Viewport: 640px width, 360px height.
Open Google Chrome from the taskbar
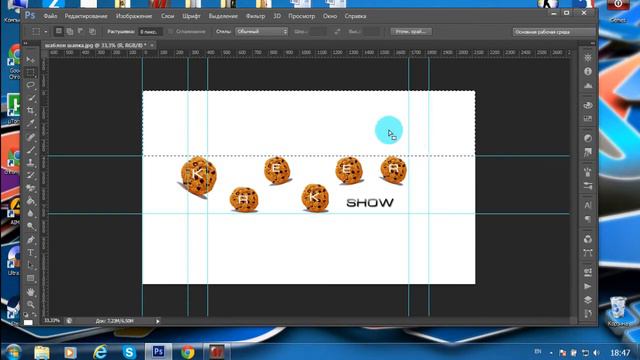188,352
